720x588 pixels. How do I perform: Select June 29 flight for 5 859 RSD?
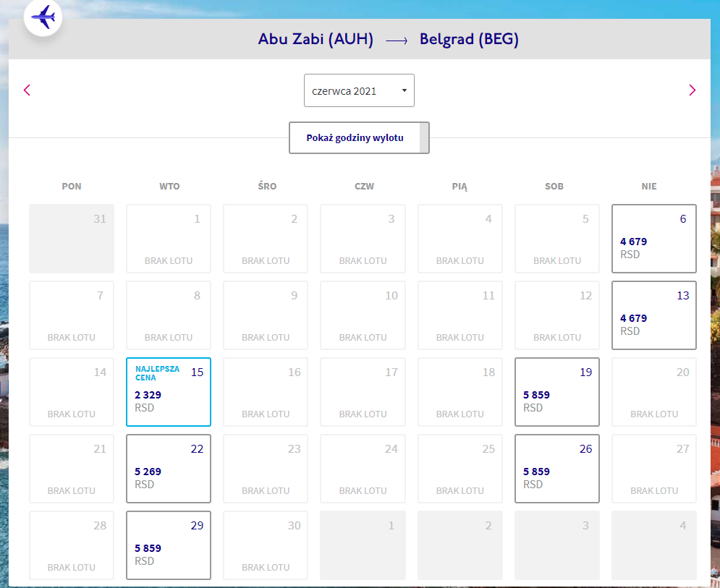[x=169, y=545]
